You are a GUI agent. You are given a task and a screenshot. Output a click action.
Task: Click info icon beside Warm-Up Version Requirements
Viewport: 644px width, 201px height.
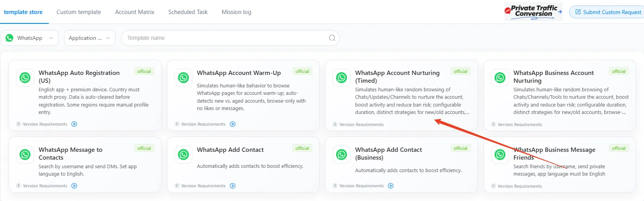(x=177, y=124)
